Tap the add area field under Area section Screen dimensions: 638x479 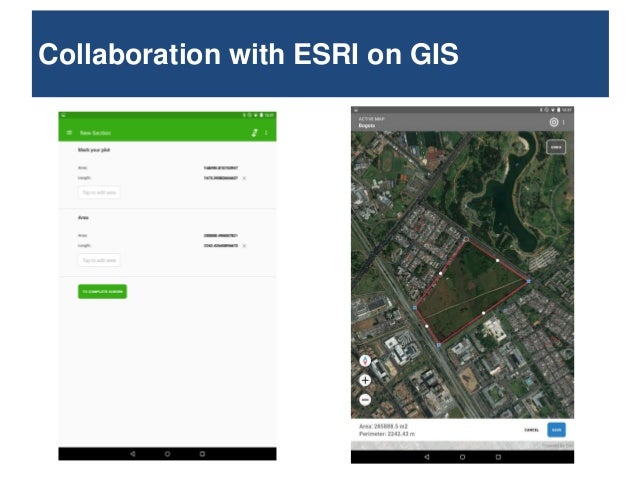click(x=99, y=260)
